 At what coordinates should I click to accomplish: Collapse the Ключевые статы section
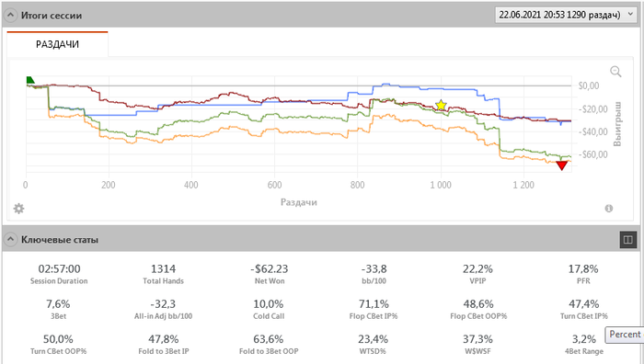point(10,239)
